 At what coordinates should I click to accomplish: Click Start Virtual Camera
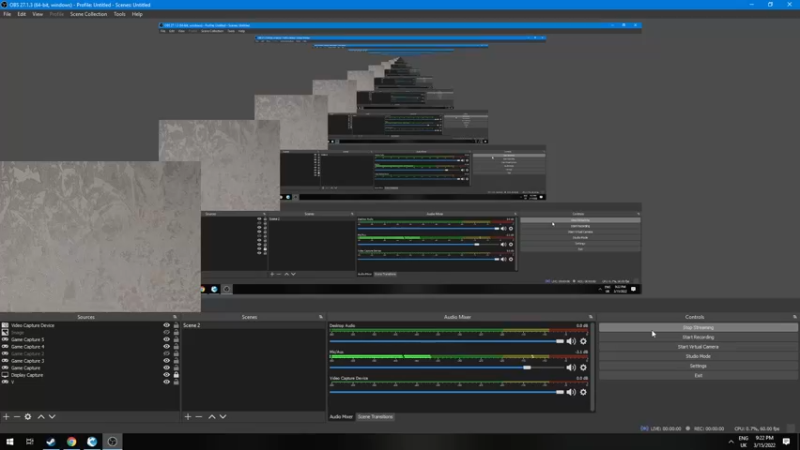[698, 347]
